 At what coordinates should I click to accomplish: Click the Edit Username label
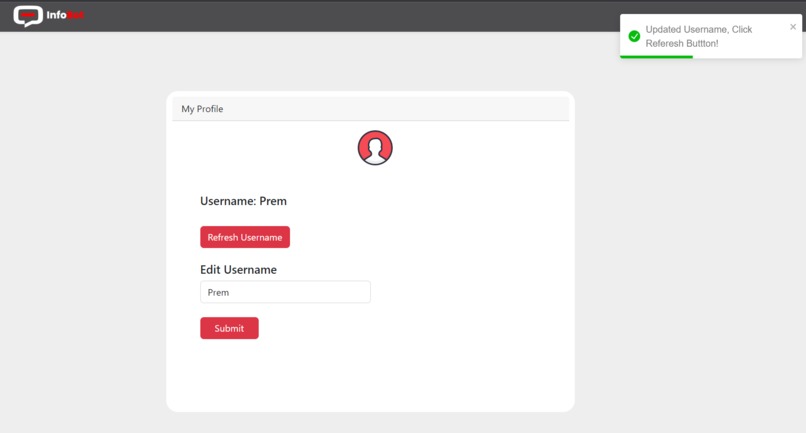tap(238, 269)
